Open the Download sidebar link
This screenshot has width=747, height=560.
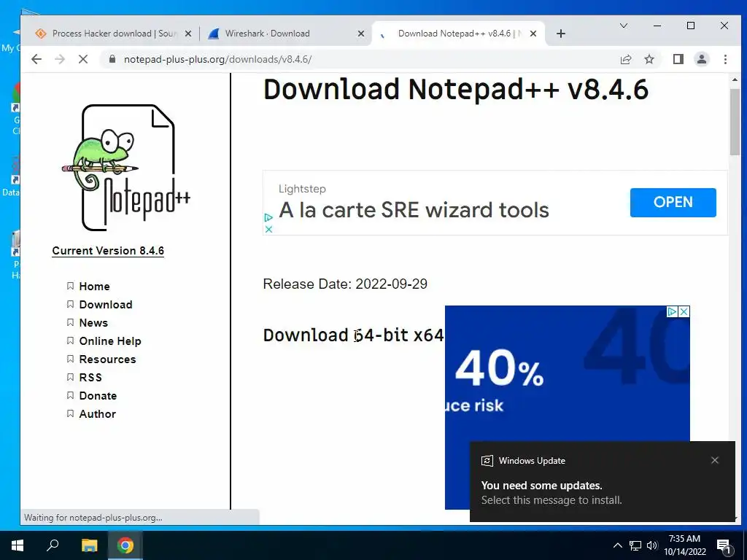coord(106,305)
